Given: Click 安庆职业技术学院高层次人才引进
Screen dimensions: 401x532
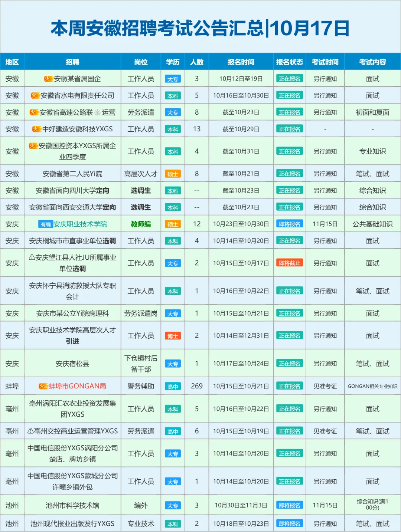Looking at the screenshot, I should 72,336.
